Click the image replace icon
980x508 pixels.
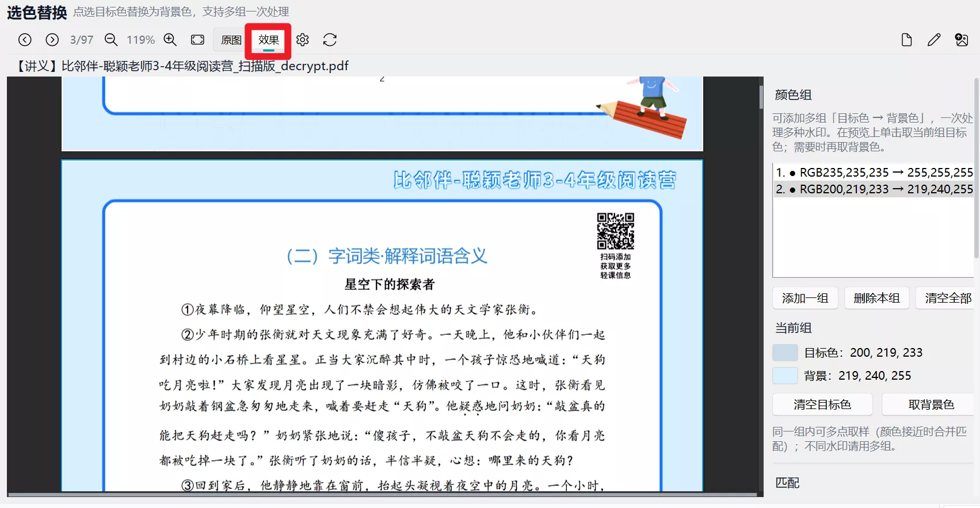962,40
